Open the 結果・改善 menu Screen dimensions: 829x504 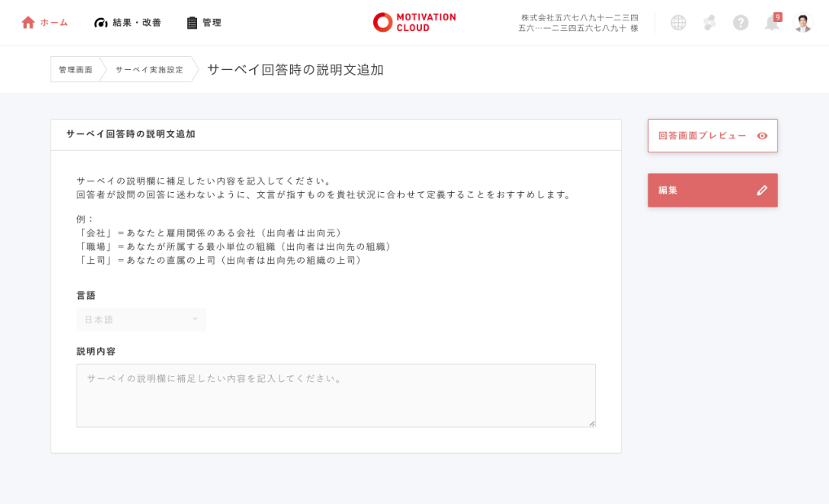coord(128,23)
